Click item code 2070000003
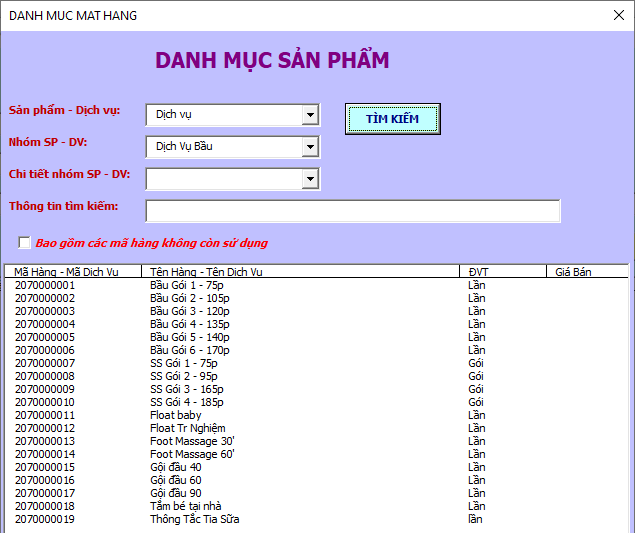Image resolution: width=635 pixels, height=533 pixels. click(x=45, y=311)
